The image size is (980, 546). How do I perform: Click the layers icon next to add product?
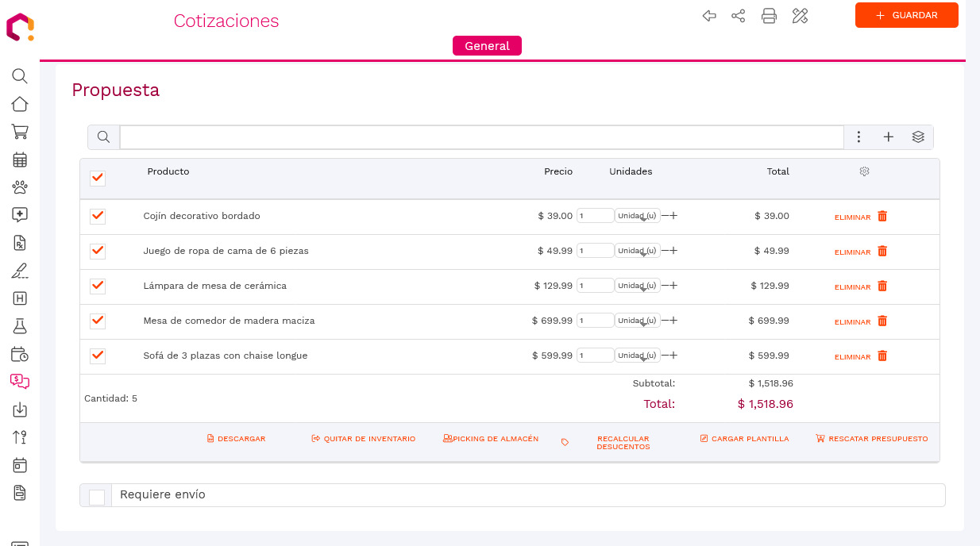[918, 136]
